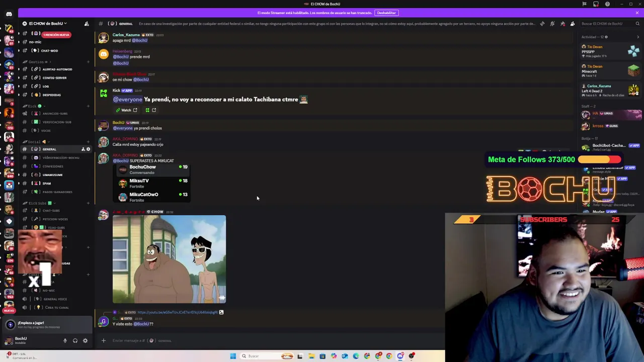
Task: Open El CHOW de BochU server dropdown
Action: click(47, 24)
